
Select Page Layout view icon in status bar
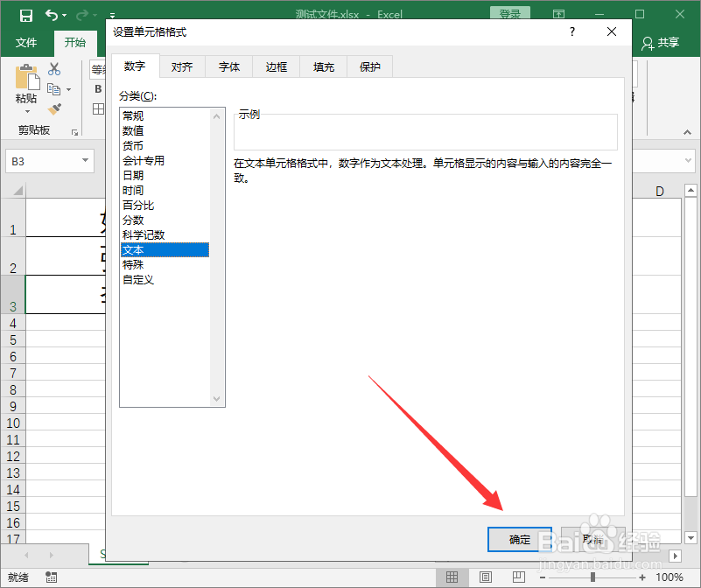(484, 577)
